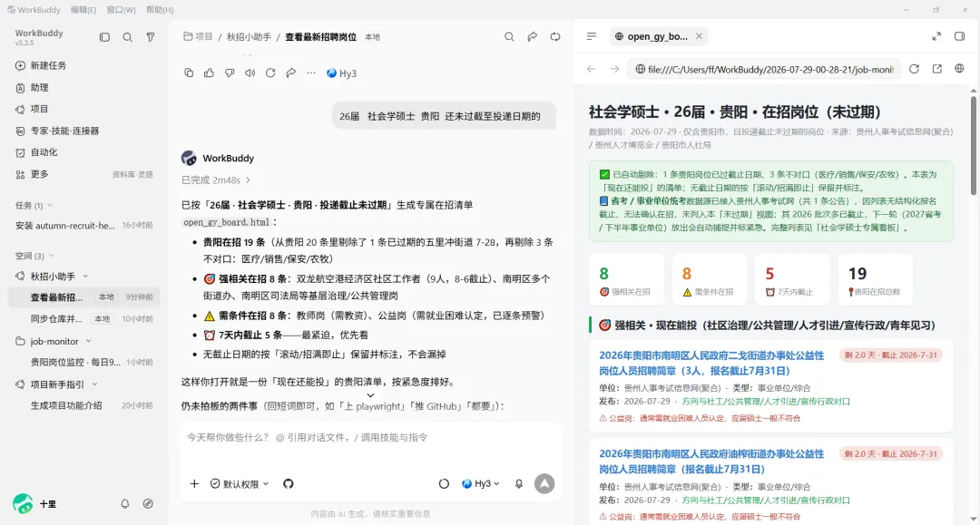Viewport: 980px width, 525px height.
Task: Collapse the 秋招小助手 space
Action: click(85, 276)
